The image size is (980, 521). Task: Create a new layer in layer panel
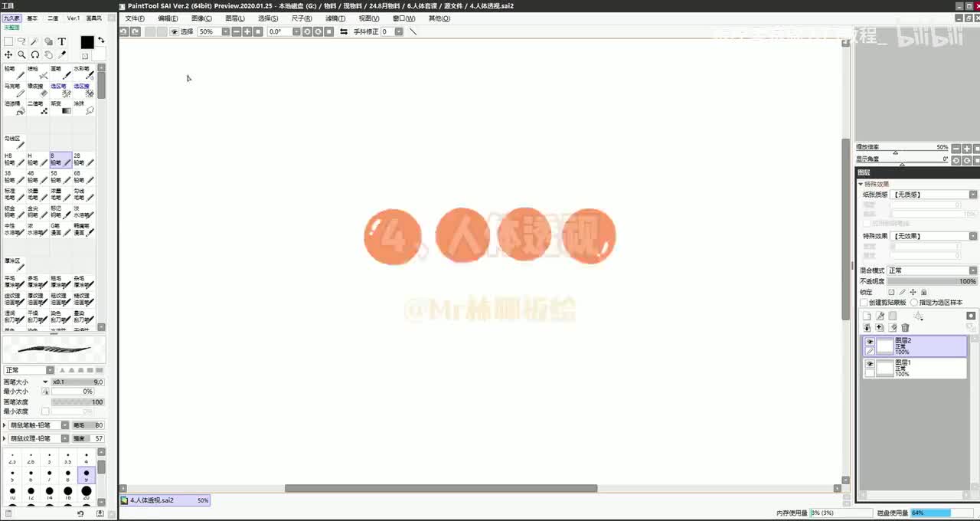tap(867, 316)
